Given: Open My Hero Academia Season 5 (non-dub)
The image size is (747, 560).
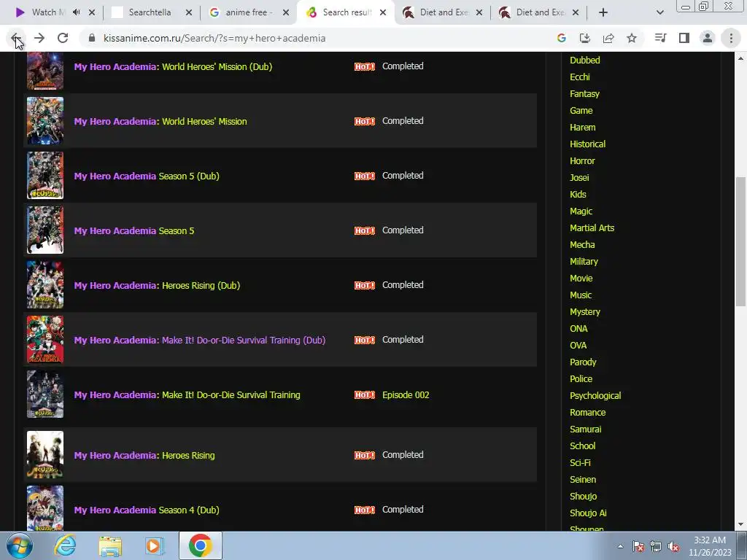Looking at the screenshot, I should tap(134, 231).
